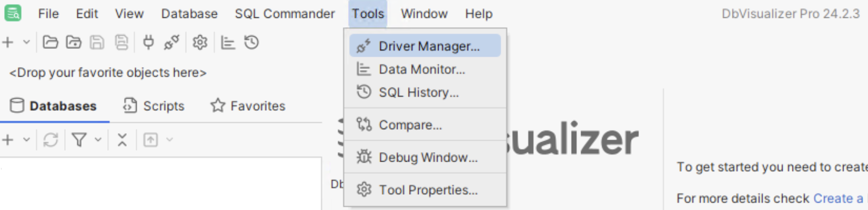Open the SQL Commander menu

[285, 14]
